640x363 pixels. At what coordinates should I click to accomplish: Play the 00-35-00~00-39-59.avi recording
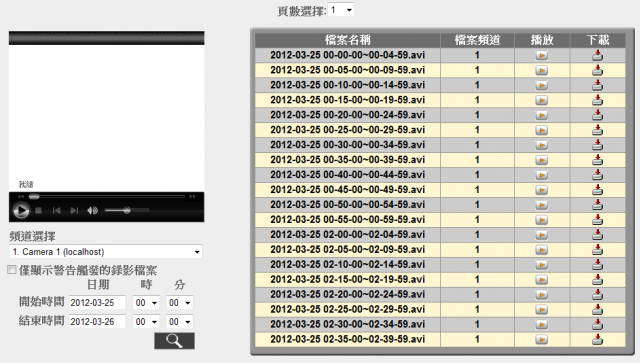541,160
